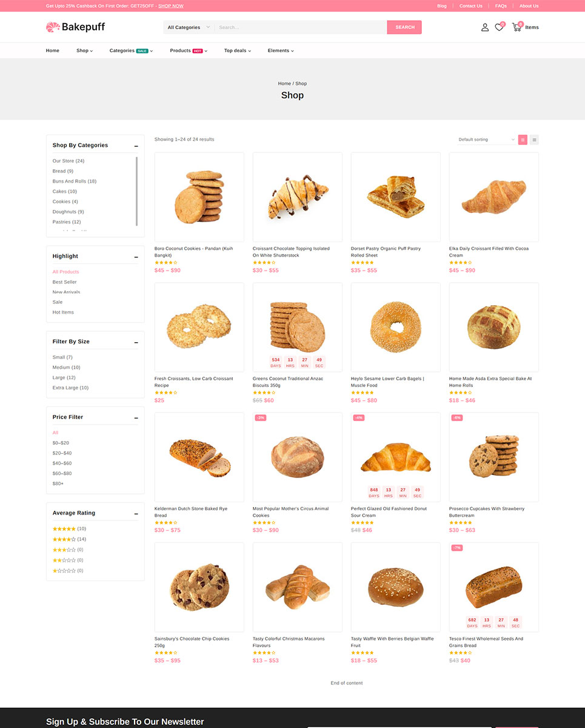This screenshot has height=728, width=585.
Task: Open the Default sorting dropdown
Action: coord(486,140)
